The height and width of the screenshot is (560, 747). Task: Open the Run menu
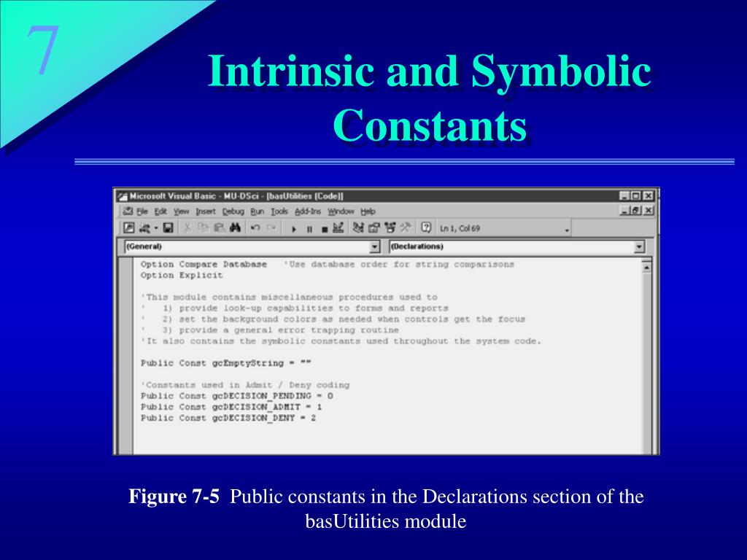coord(258,211)
